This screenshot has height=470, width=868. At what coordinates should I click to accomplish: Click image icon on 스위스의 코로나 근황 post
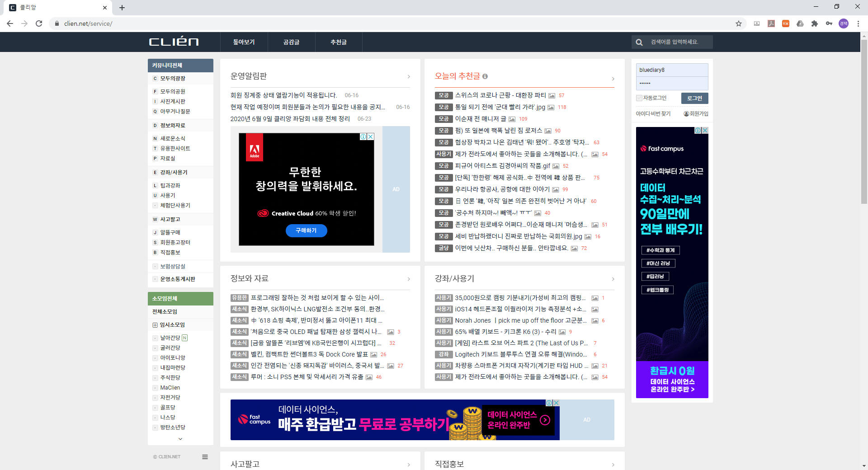tap(552, 96)
